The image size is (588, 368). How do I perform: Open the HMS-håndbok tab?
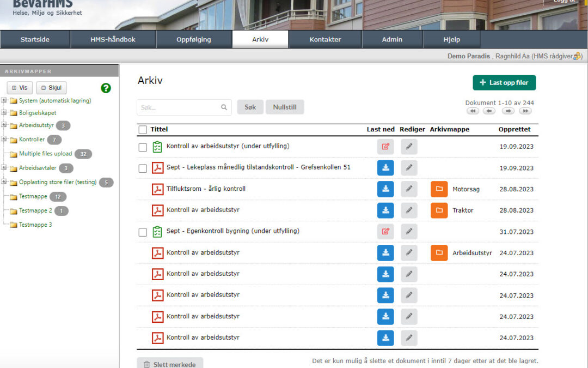(113, 40)
